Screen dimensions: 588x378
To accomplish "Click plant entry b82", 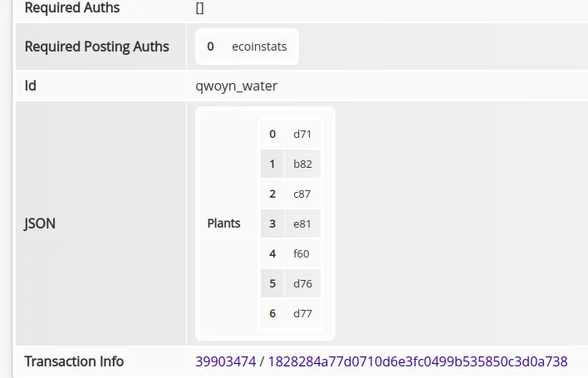I will click(x=302, y=164).
